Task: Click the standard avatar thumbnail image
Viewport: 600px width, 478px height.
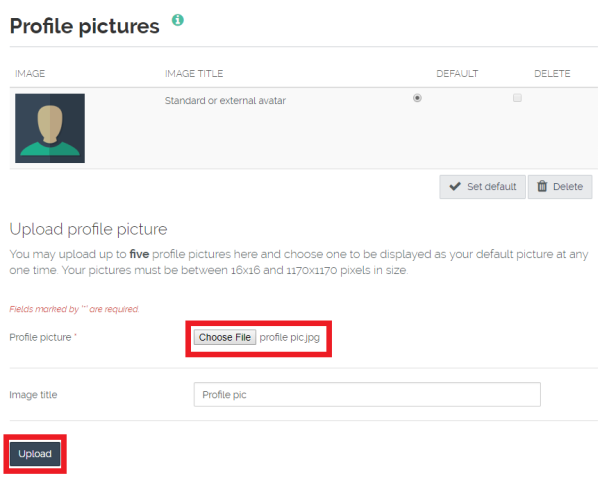Action: (50, 128)
